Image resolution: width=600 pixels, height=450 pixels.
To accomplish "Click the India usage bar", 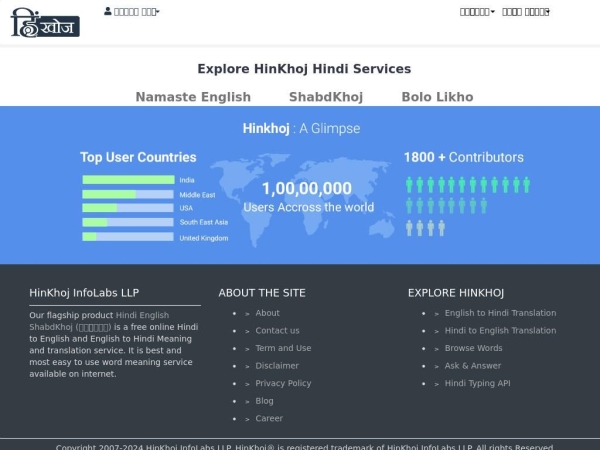I will pos(128,179).
